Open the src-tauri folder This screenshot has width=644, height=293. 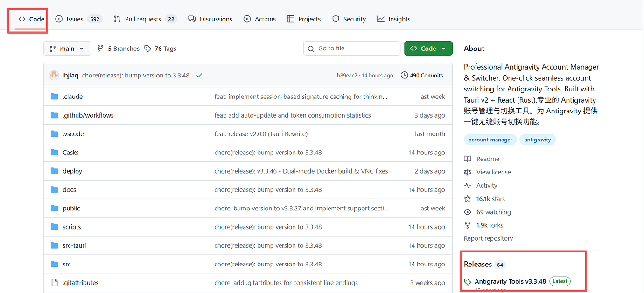(x=74, y=246)
